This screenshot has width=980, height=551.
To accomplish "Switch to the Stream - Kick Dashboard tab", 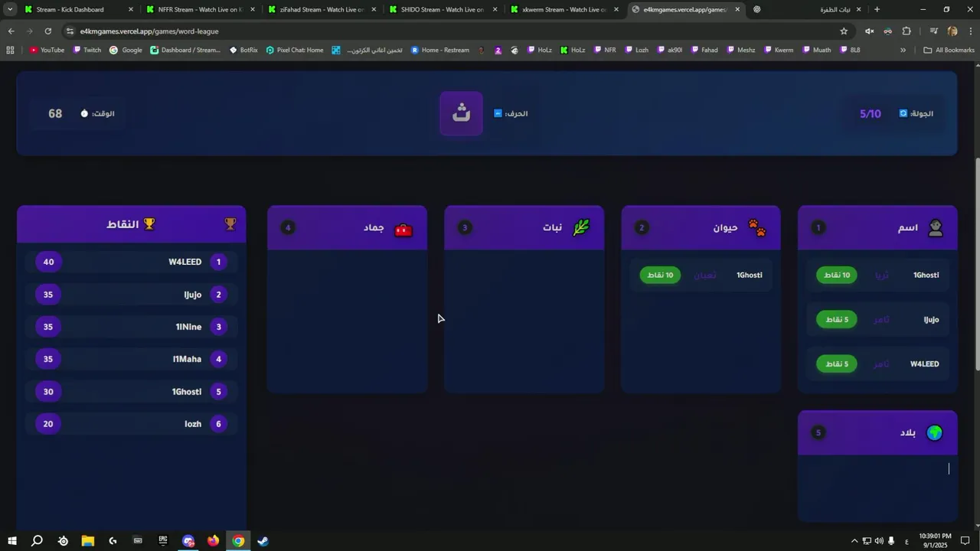I will point(78,9).
